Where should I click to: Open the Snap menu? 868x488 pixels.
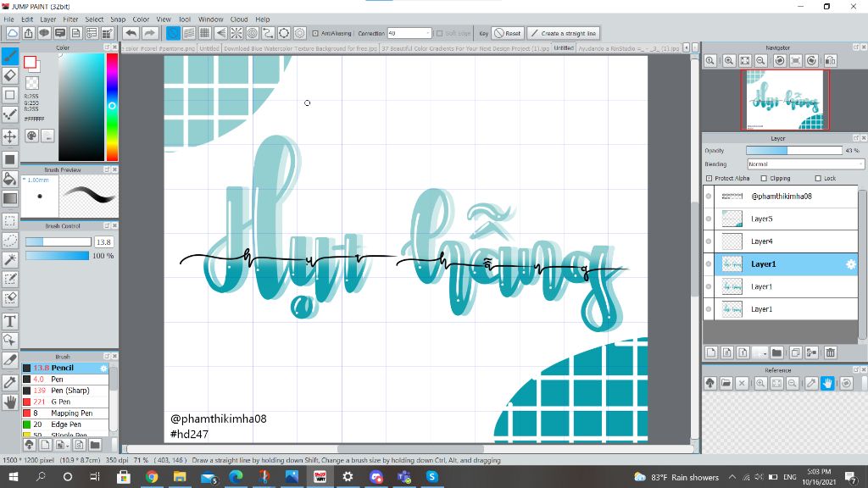coord(118,19)
